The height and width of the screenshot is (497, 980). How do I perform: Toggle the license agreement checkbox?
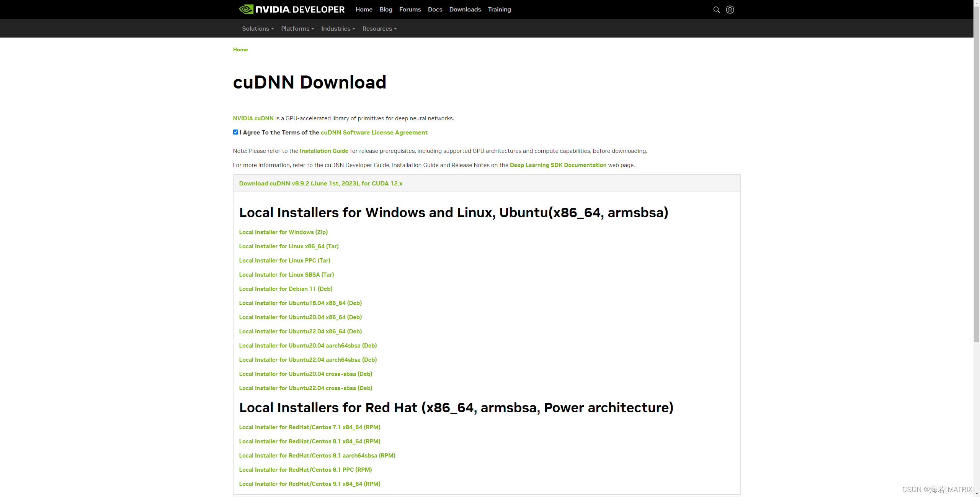click(235, 132)
